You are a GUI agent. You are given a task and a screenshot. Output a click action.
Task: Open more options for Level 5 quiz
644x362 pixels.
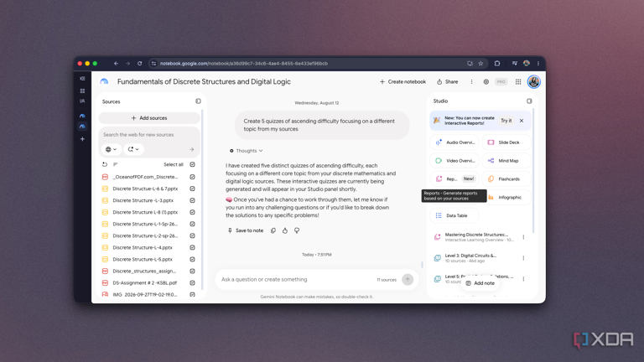click(523, 279)
